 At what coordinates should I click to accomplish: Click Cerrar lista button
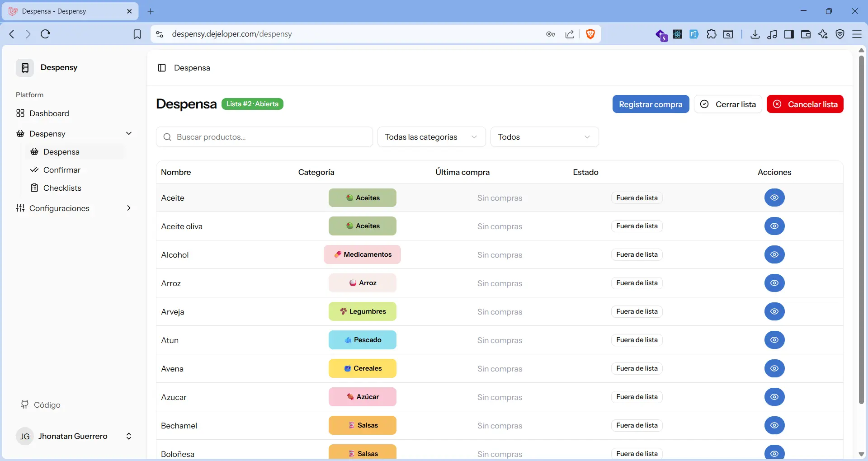click(728, 104)
